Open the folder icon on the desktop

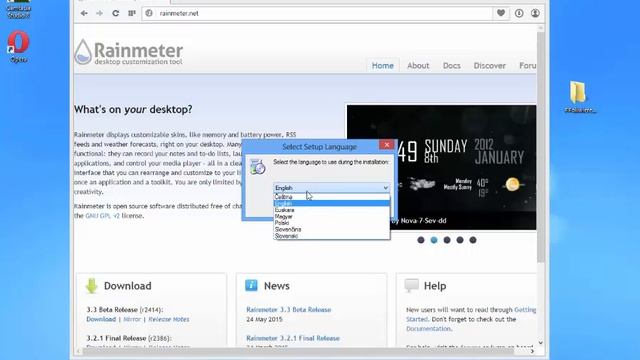tap(578, 96)
